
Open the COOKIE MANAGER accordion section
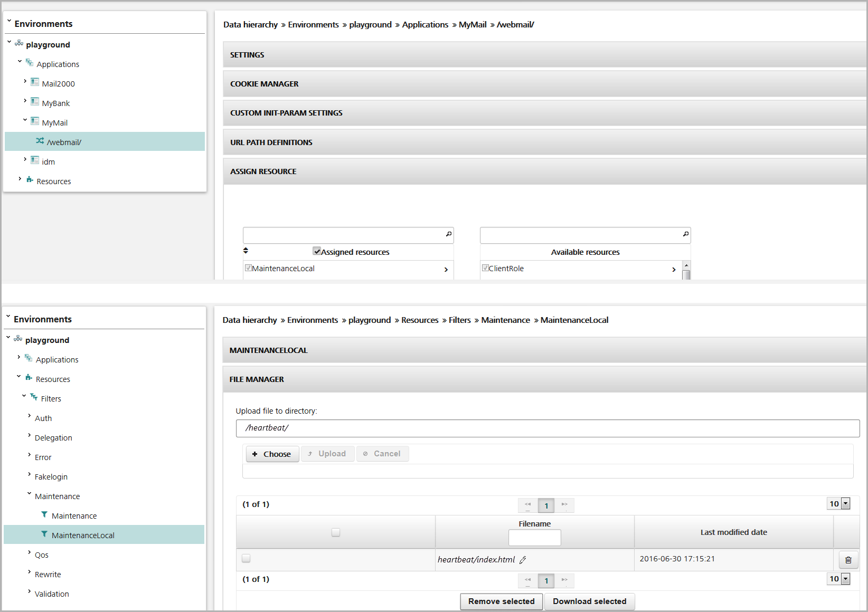[545, 84]
